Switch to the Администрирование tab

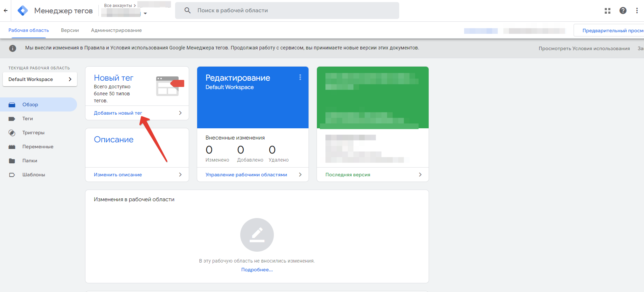[116, 30]
